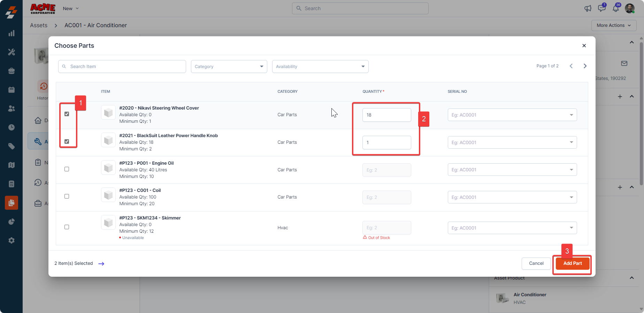The image size is (644, 313).
Task: Click the megaphone announcements icon
Action: click(588, 8)
